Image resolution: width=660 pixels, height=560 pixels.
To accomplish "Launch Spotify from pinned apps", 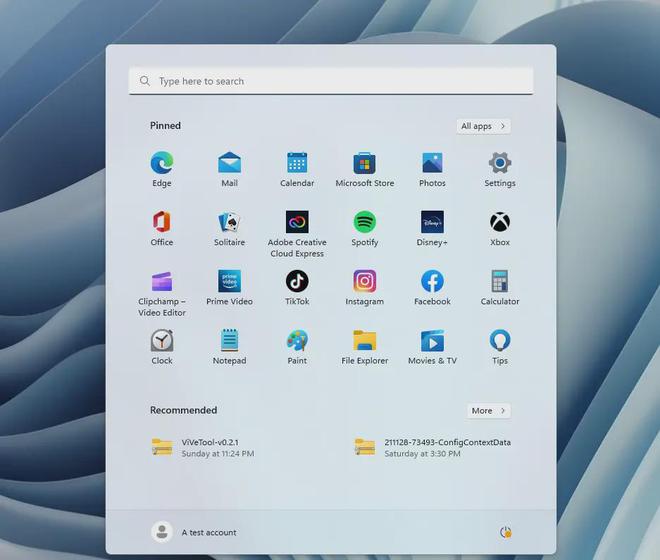I will (x=365, y=222).
